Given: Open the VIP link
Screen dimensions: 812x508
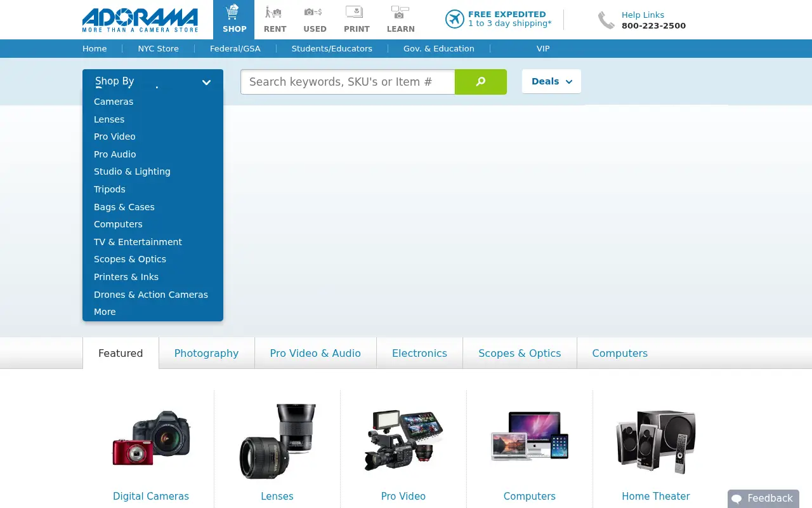Looking at the screenshot, I should pyautogui.click(x=543, y=48).
